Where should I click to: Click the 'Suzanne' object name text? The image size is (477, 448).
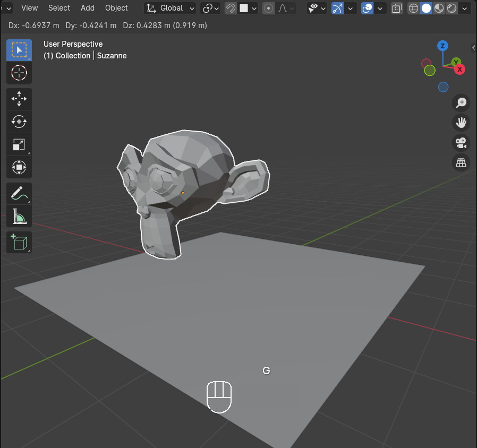(112, 56)
